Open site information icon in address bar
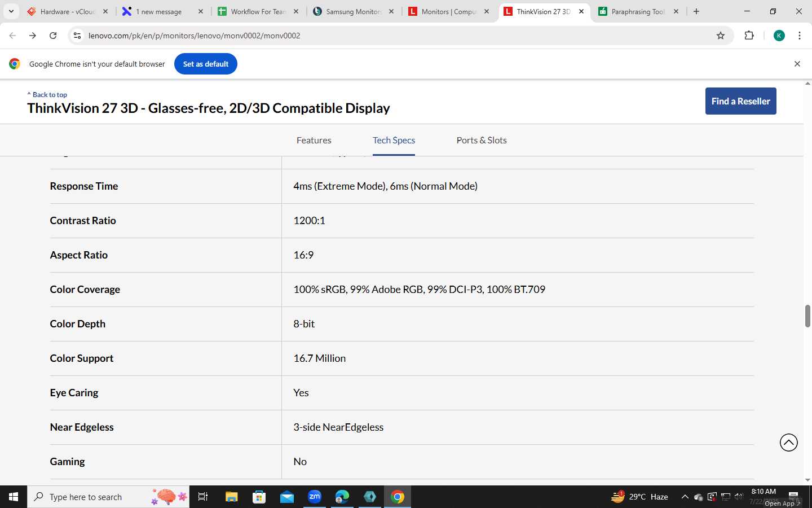The width and height of the screenshot is (812, 508). [77, 36]
